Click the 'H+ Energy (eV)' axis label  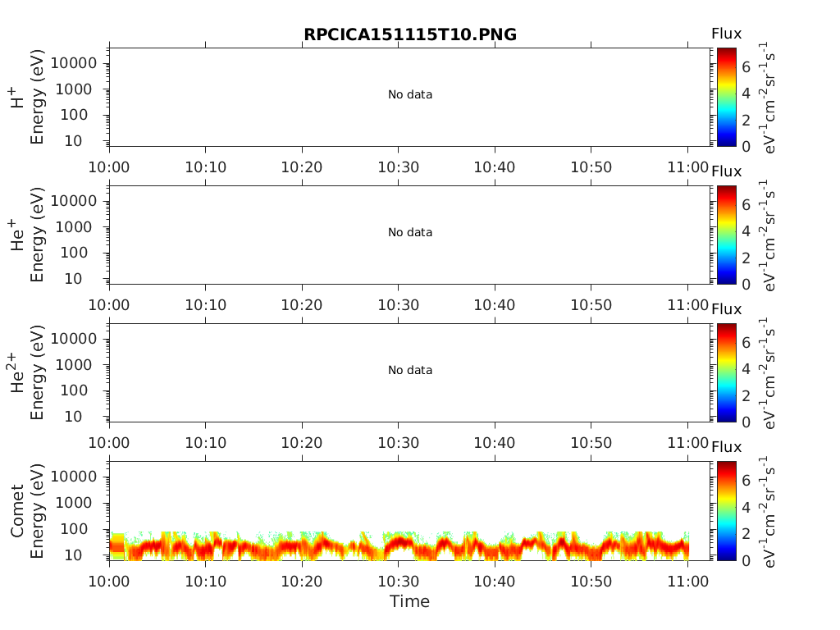[x=27, y=97]
